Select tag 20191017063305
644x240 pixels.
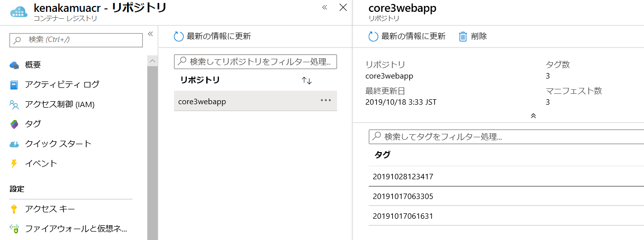(506, 197)
